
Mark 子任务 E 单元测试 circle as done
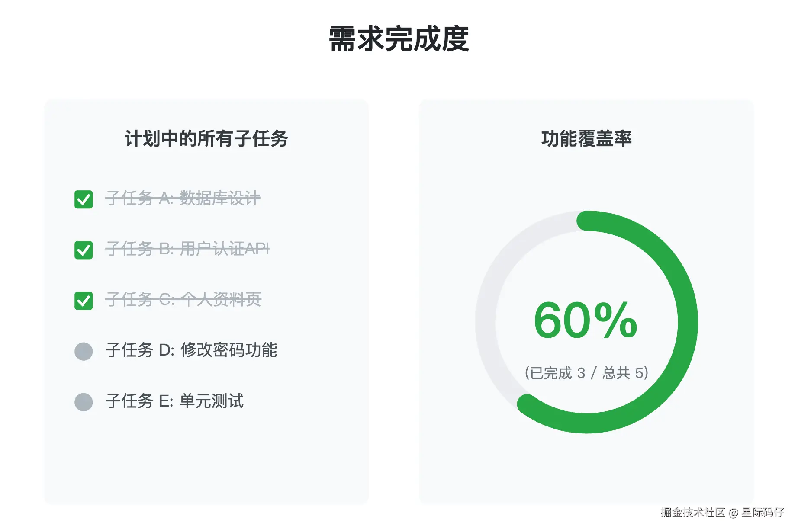pyautogui.click(x=84, y=402)
